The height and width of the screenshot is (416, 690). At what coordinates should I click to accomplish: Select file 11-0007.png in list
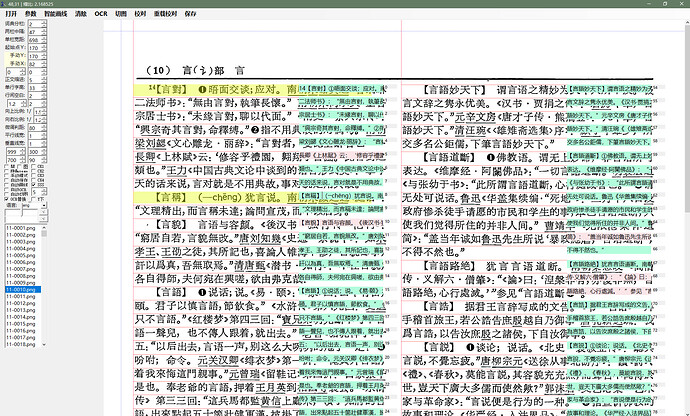21,269
